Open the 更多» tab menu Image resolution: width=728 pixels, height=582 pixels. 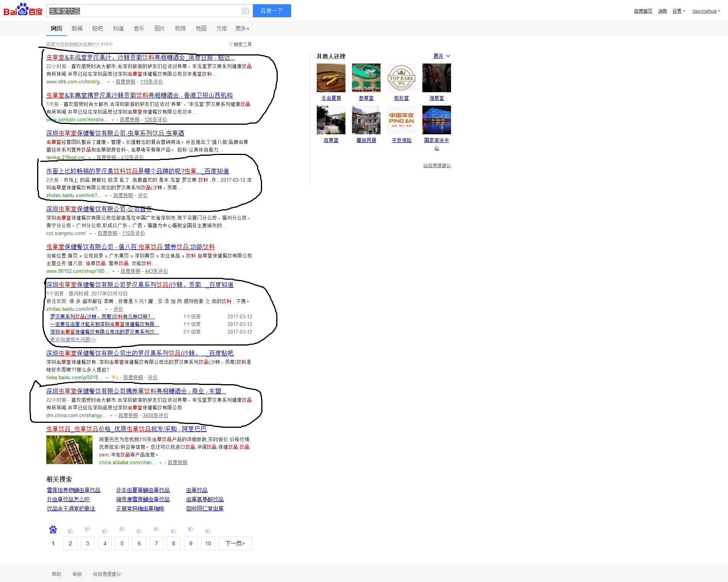pos(243,28)
